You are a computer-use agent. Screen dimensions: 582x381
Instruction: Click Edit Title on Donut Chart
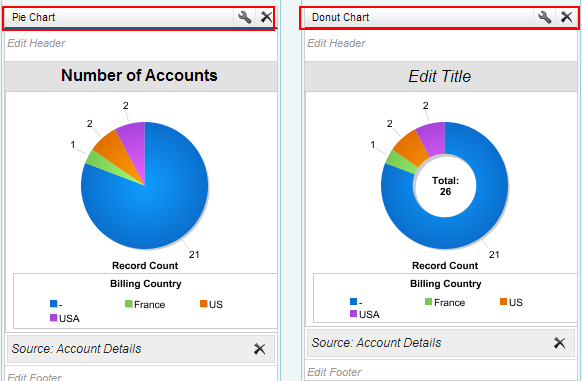[x=439, y=76]
